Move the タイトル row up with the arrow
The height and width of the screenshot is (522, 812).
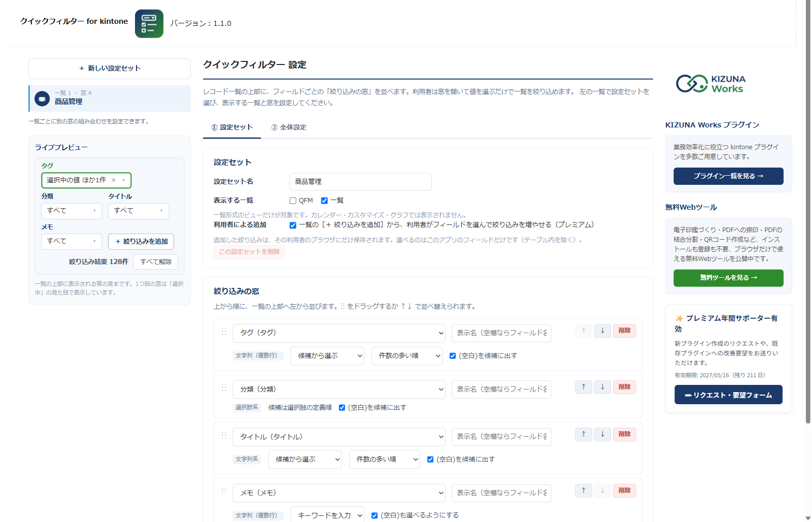[584, 434]
